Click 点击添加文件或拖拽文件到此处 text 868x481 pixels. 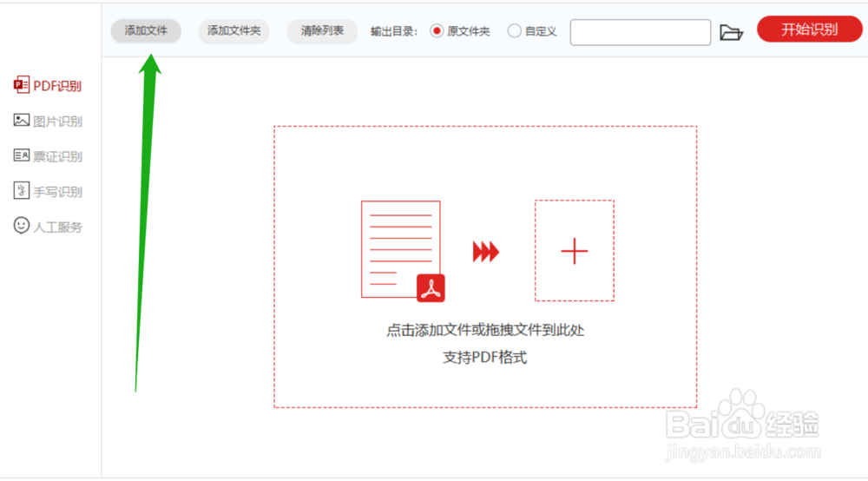click(x=485, y=331)
